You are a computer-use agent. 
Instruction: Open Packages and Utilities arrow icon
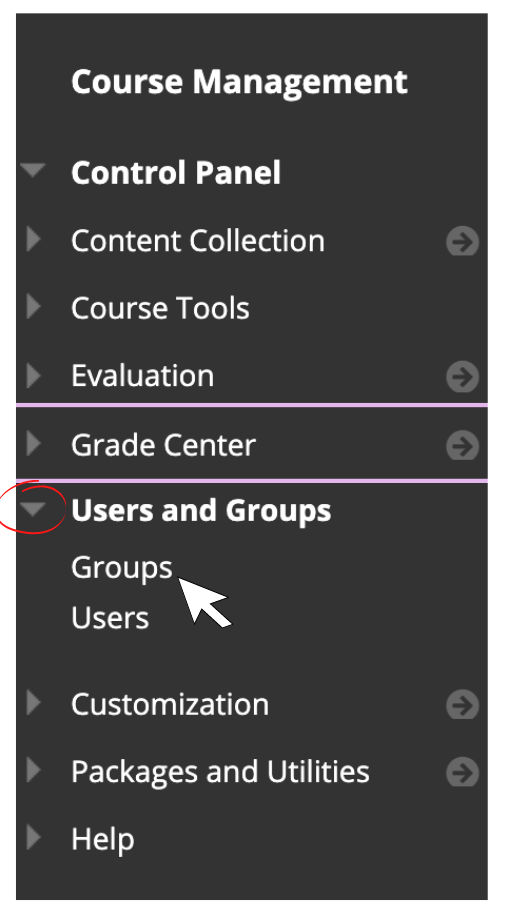tap(463, 772)
